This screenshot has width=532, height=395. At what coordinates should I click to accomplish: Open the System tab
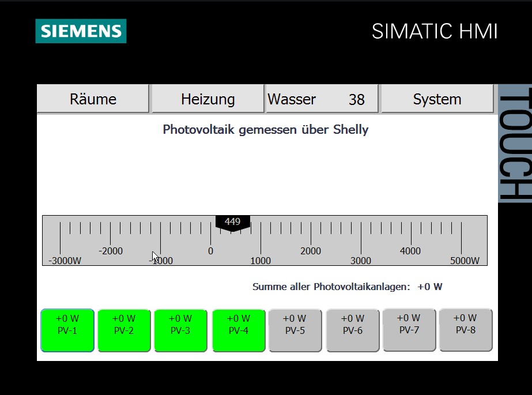click(x=437, y=99)
